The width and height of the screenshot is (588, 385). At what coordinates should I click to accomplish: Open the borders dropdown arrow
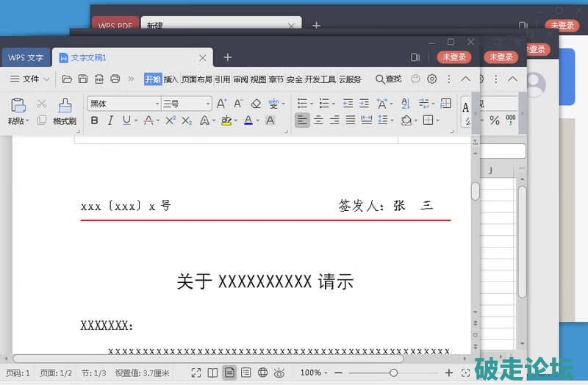(x=437, y=120)
